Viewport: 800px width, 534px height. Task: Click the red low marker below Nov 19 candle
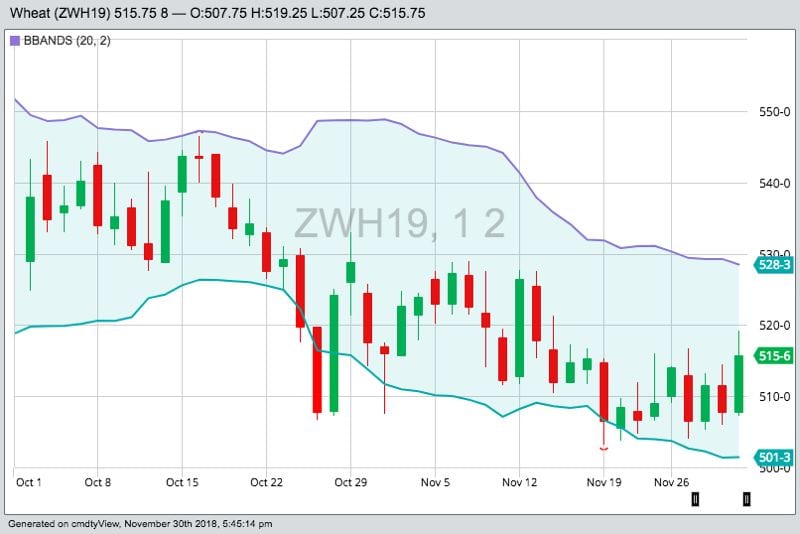pyautogui.click(x=604, y=449)
